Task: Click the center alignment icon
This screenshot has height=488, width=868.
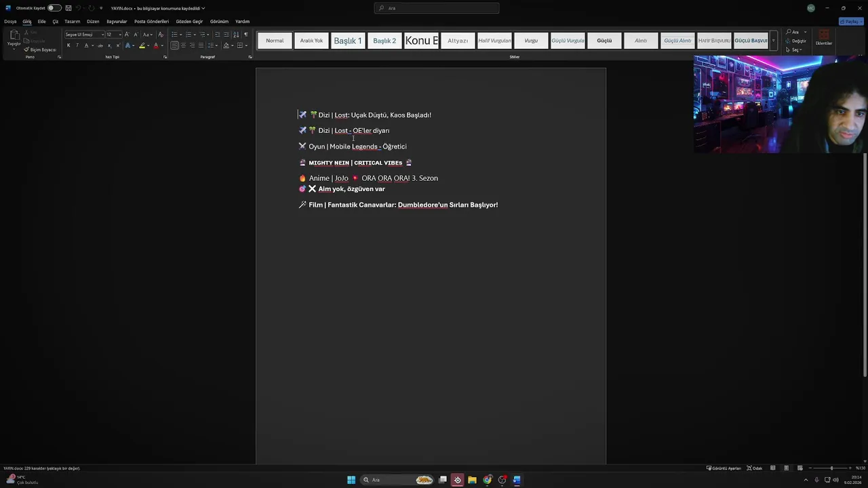Action: pos(183,45)
